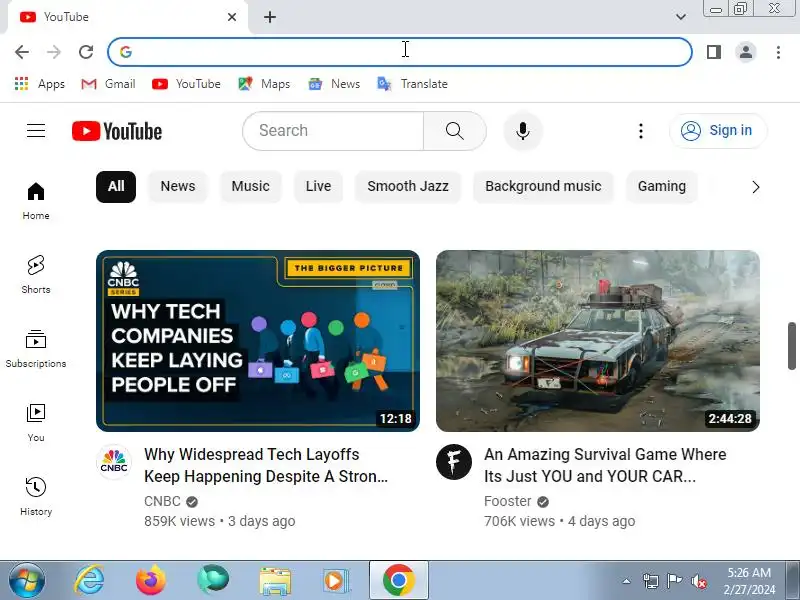
Task: Go back to the previous page
Action: pyautogui.click(x=22, y=52)
